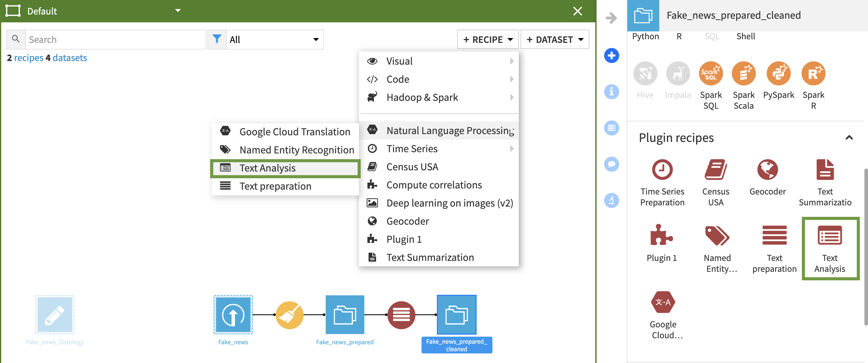Image resolution: width=868 pixels, height=363 pixels.
Task: Select Text Analysis from the menu
Action: [x=267, y=168]
